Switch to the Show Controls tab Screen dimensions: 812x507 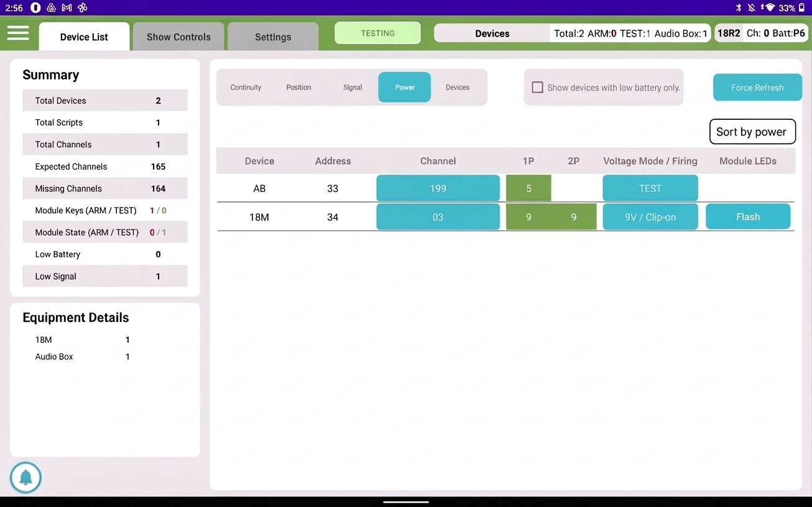(x=178, y=36)
